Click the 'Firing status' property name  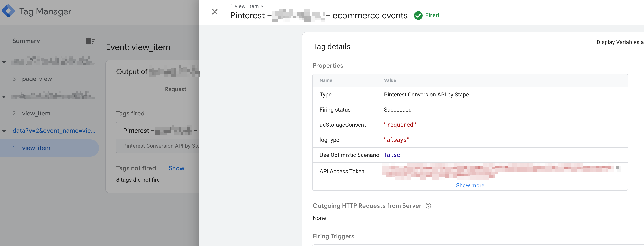(x=335, y=110)
